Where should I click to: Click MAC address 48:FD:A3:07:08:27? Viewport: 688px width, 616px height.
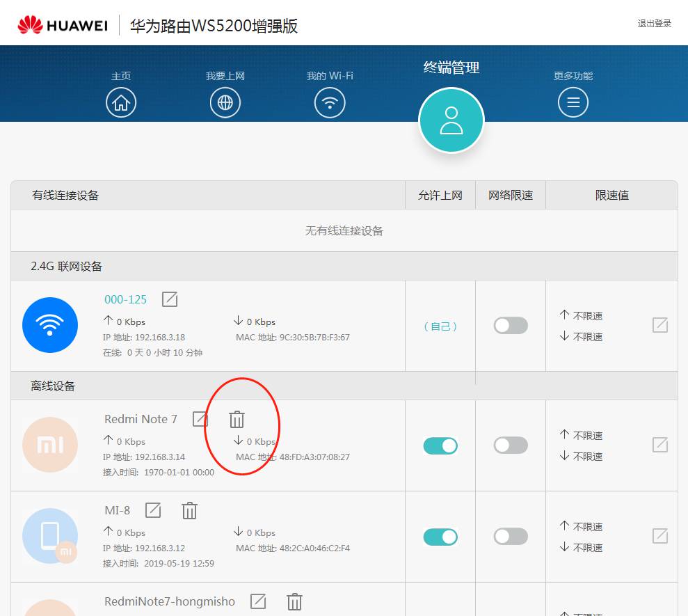pyautogui.click(x=314, y=457)
